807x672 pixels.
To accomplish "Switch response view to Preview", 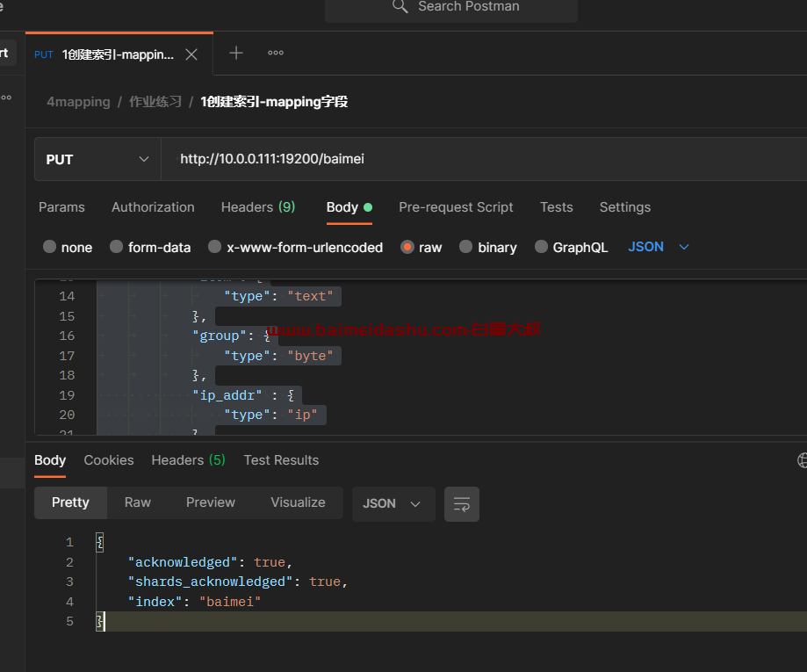I will (x=211, y=502).
